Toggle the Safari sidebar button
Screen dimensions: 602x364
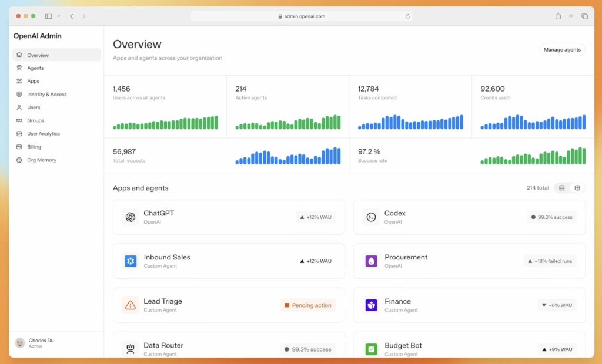coord(48,16)
